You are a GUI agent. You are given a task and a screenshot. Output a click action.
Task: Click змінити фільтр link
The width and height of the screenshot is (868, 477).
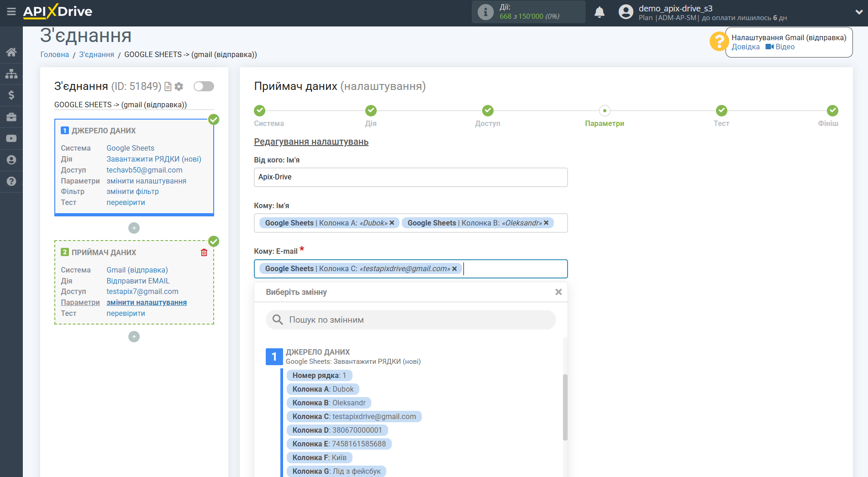132,191
